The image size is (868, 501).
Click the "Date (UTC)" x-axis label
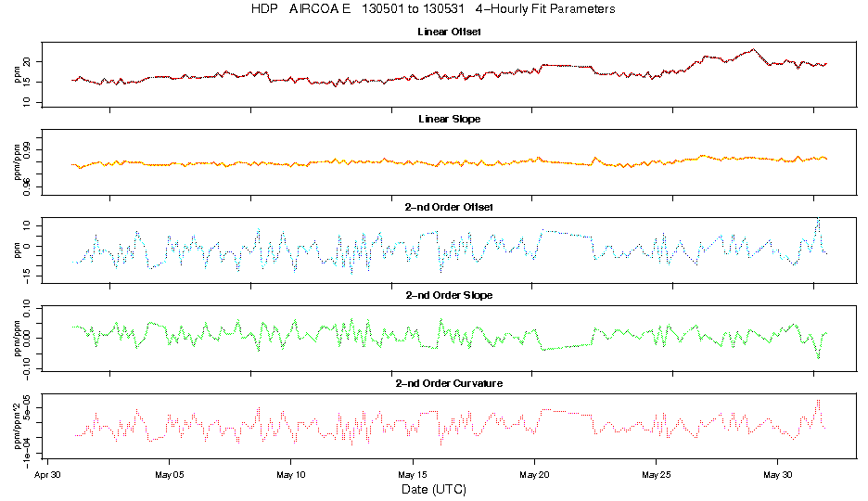tap(433, 489)
